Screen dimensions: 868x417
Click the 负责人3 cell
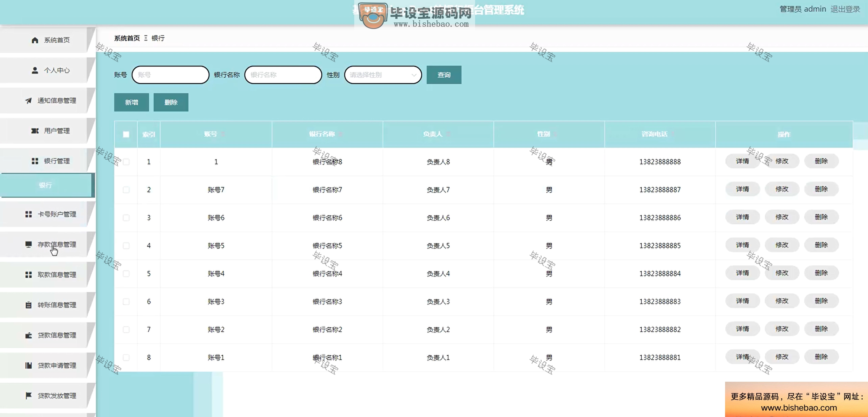click(x=438, y=302)
